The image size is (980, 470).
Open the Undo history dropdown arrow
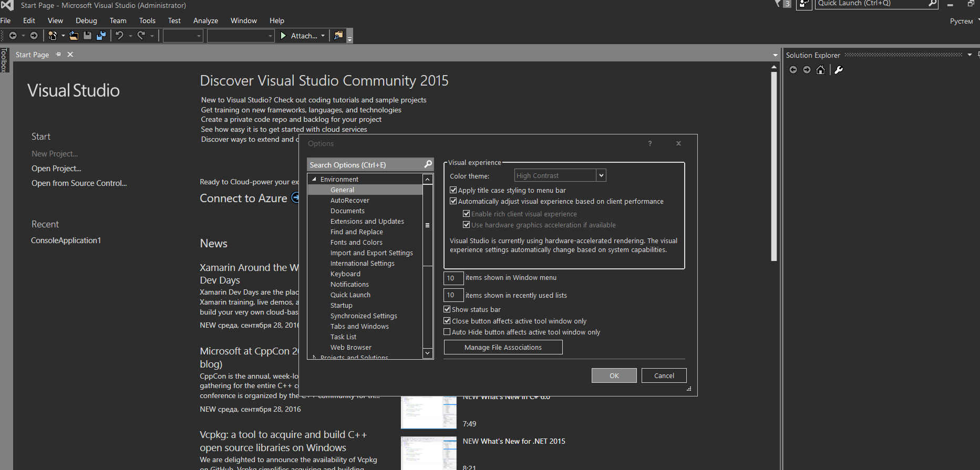(130, 36)
